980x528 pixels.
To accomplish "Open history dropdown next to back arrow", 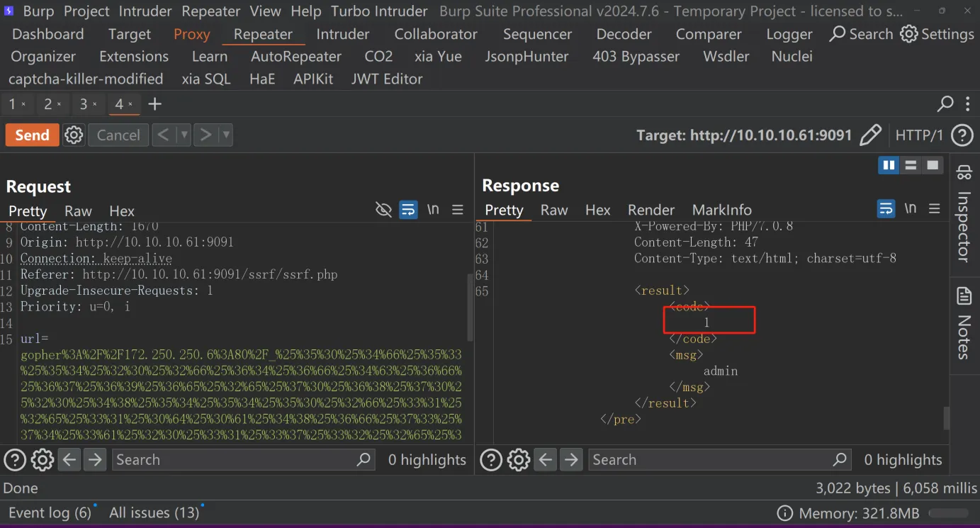I will click(184, 135).
